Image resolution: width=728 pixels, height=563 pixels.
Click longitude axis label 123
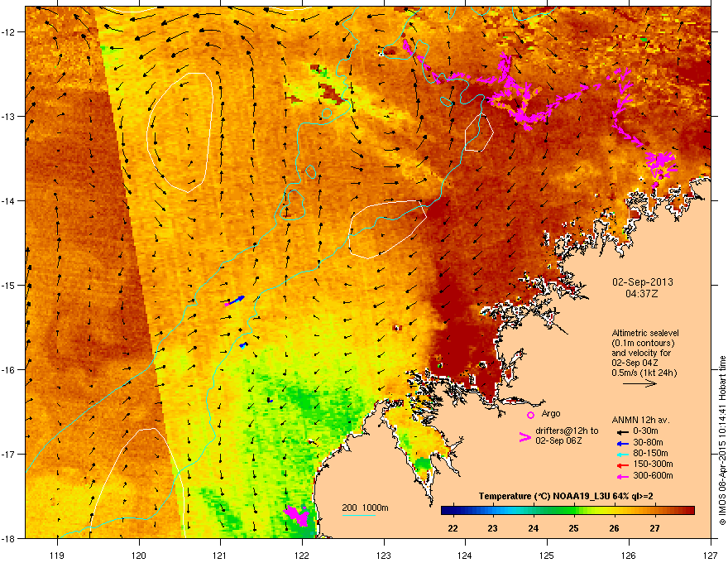pos(384,556)
